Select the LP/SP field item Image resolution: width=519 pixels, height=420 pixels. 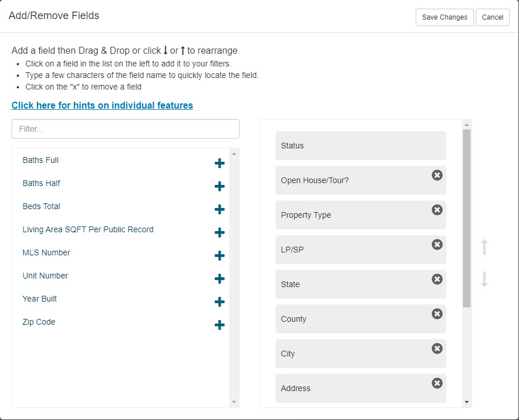pyautogui.click(x=360, y=250)
